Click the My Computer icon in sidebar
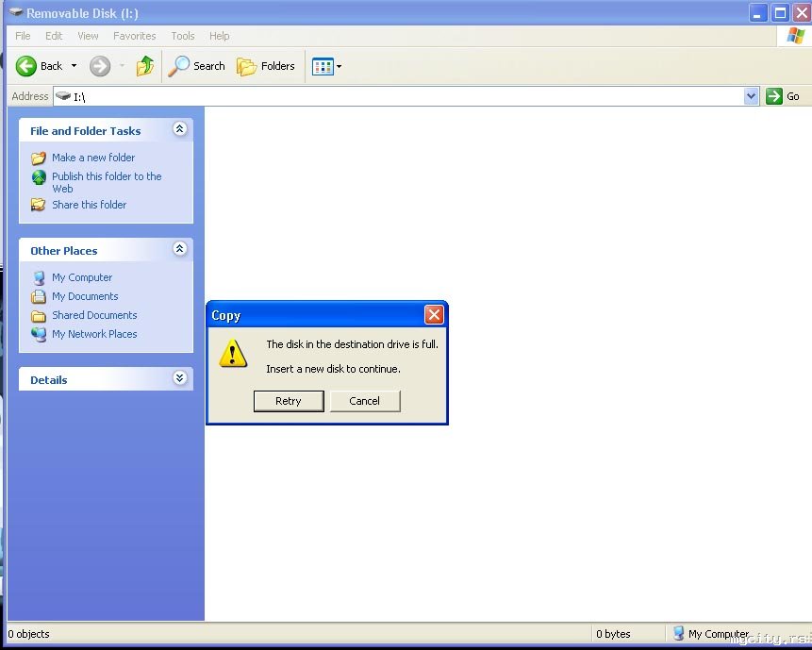Screen dimensions: 812x650 [x=39, y=278]
